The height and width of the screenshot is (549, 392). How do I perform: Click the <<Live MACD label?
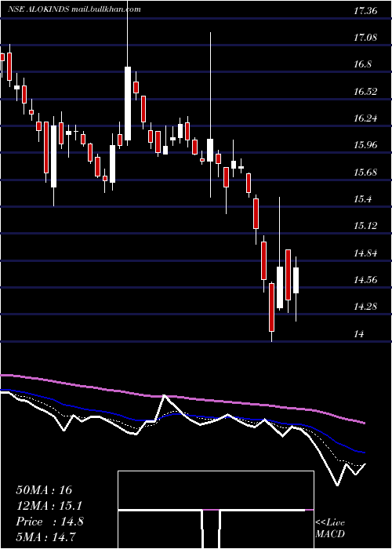tap(330, 528)
